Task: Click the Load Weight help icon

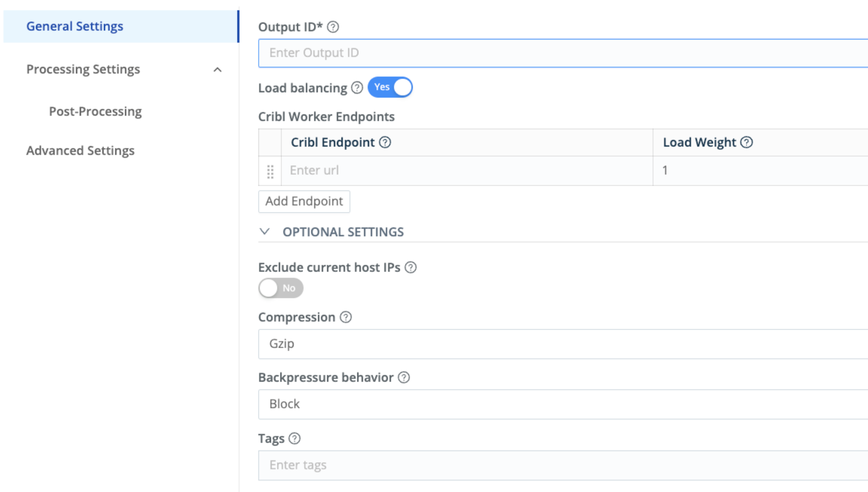Action: pos(746,143)
